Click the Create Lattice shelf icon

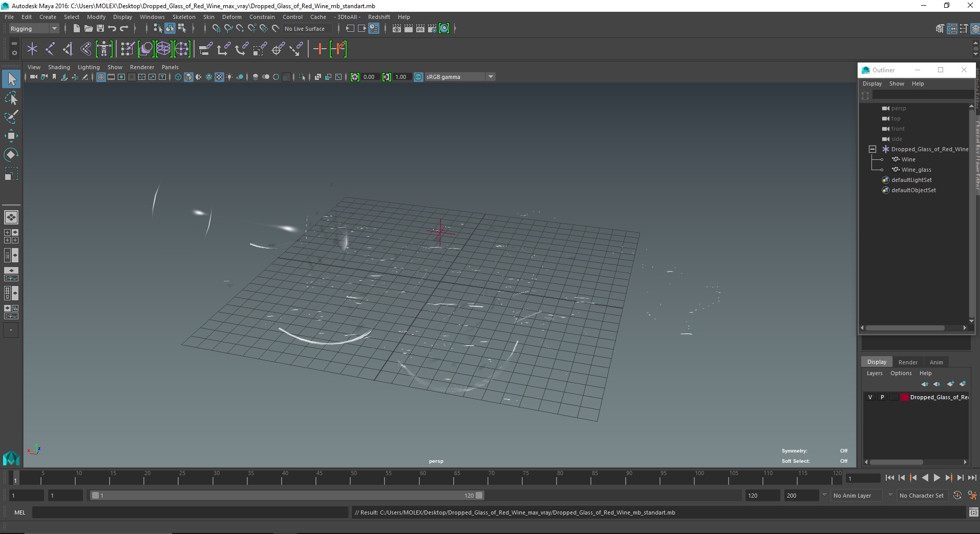[163, 49]
